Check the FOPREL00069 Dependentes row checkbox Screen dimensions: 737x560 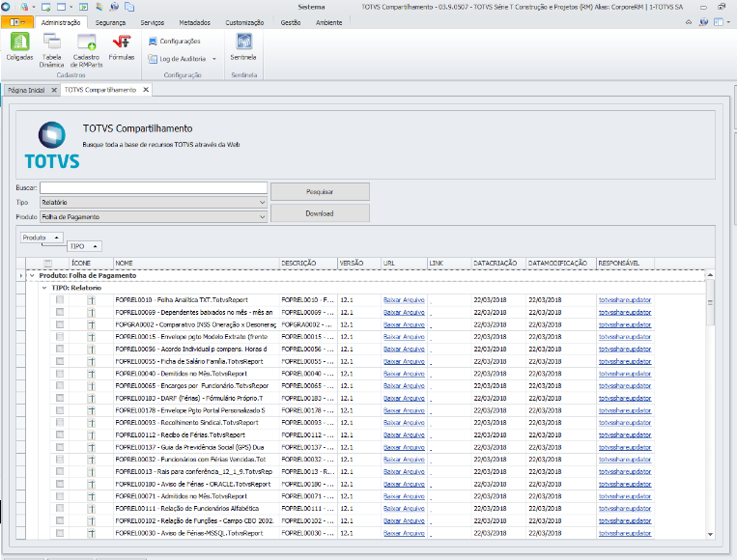pyautogui.click(x=60, y=312)
